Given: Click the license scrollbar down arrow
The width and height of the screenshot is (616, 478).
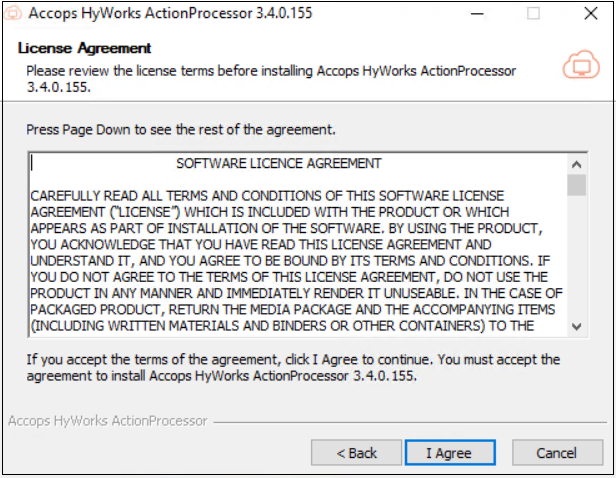Looking at the screenshot, I should 576,326.
